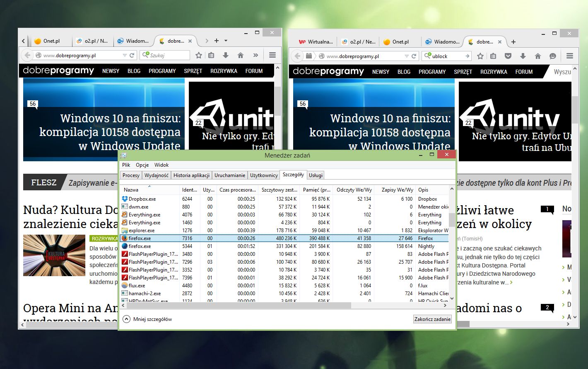The image size is (588, 369).
Task: Click URL field in right Nightly window
Action: tap(362, 56)
